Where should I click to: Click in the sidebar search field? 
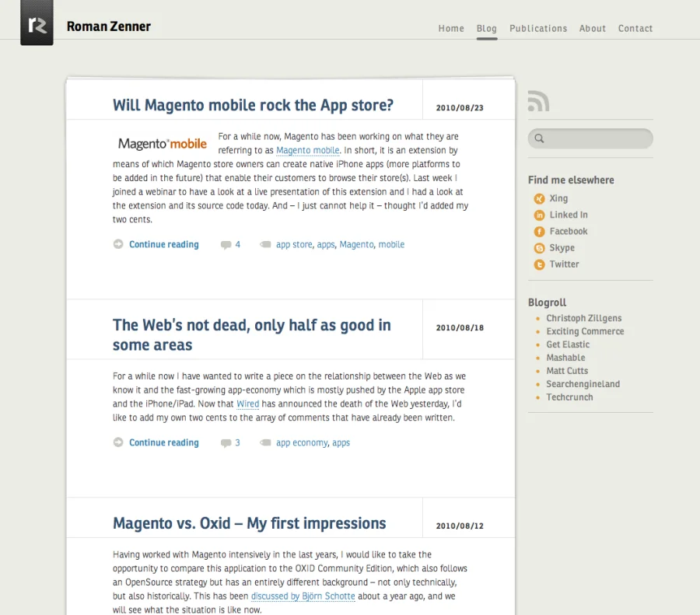point(597,139)
